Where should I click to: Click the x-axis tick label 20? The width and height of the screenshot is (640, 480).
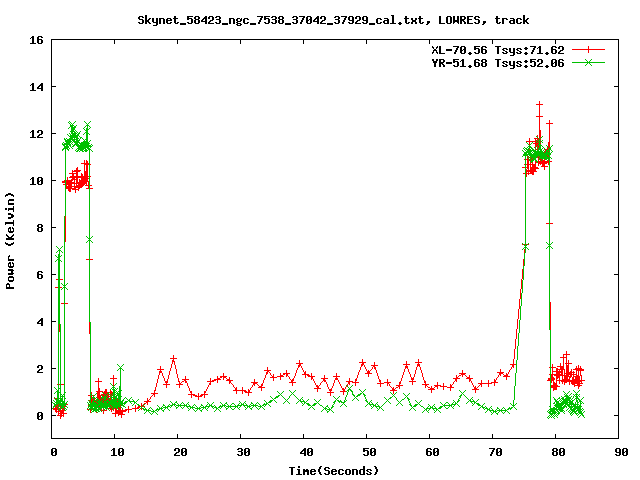pyautogui.click(x=180, y=452)
